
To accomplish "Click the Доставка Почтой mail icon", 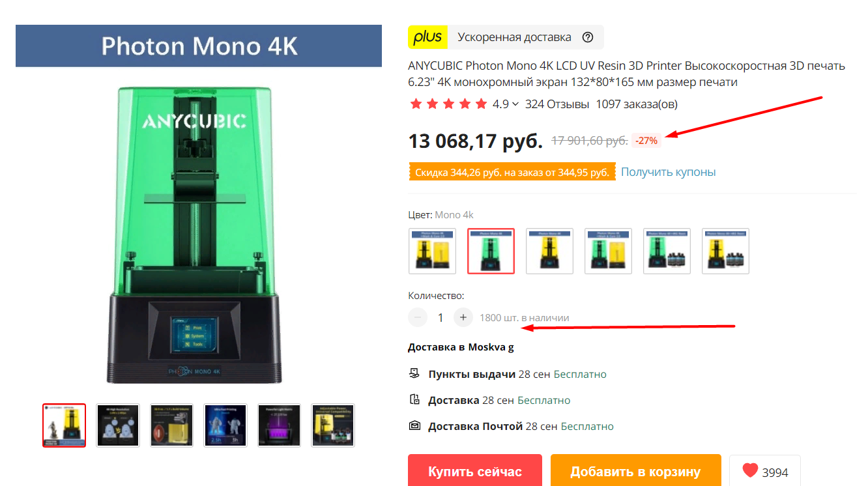I will coord(414,426).
